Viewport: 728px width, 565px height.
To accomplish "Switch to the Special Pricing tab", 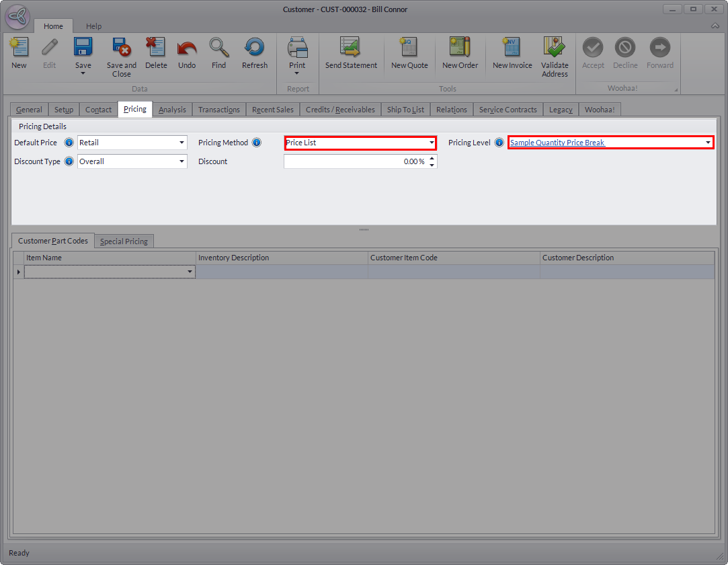I will click(124, 241).
